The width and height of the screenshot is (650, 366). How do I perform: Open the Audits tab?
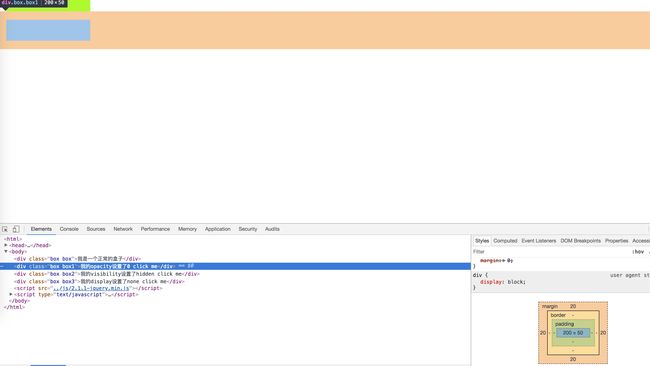(x=272, y=229)
